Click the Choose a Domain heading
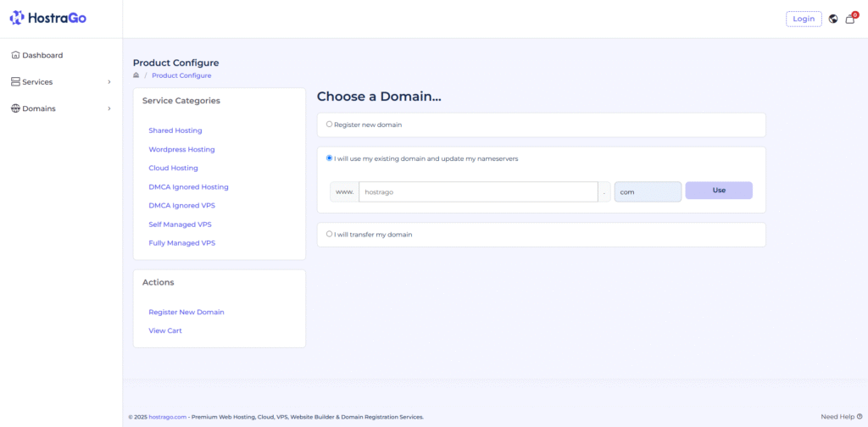This screenshot has height=427, width=868. pyautogui.click(x=379, y=97)
